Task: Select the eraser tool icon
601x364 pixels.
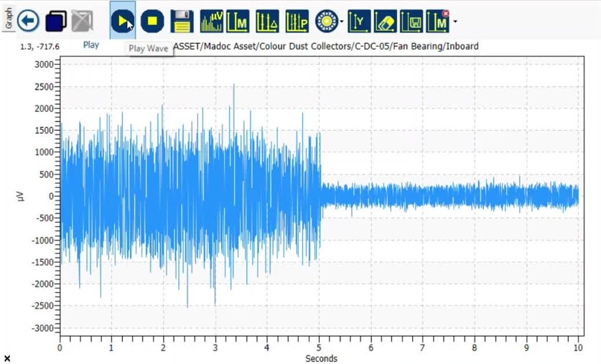Action: pos(385,22)
